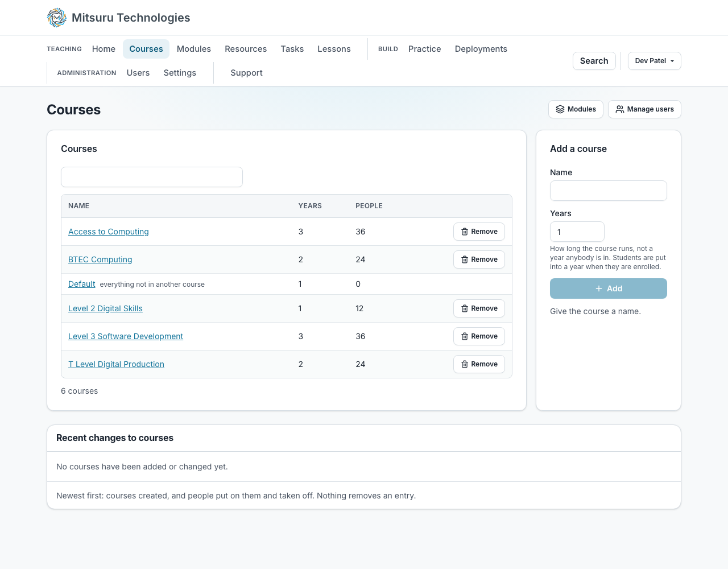
Task: Click the new course Name field
Action: point(609,191)
